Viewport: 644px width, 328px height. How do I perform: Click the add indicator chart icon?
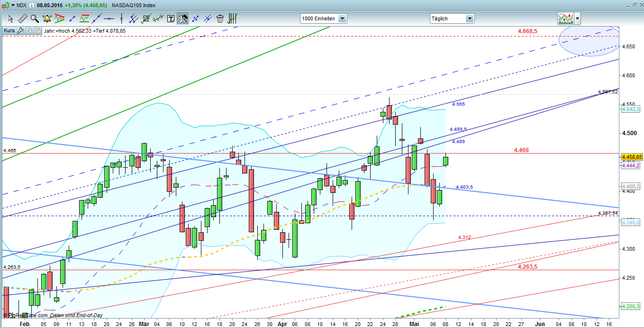click(566, 18)
